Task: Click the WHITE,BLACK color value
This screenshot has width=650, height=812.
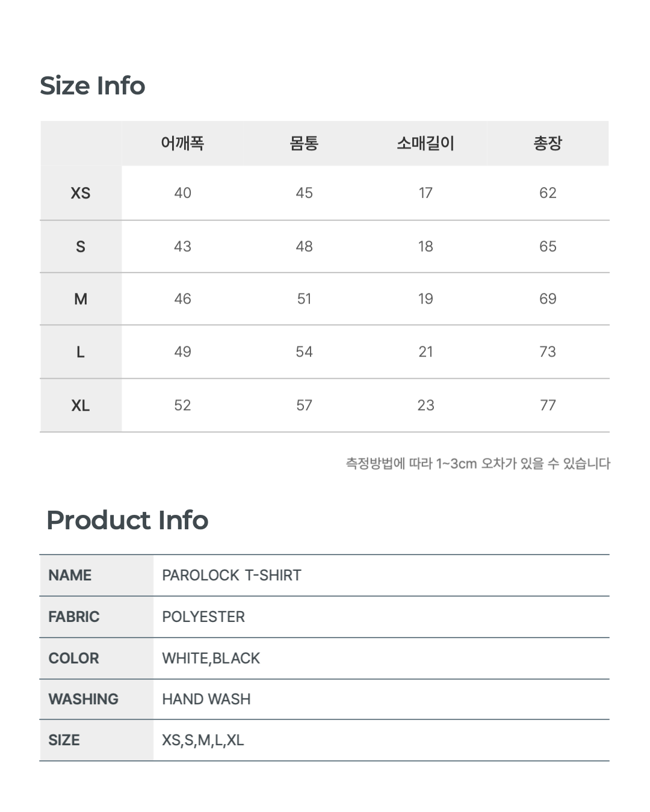Action: (x=211, y=658)
